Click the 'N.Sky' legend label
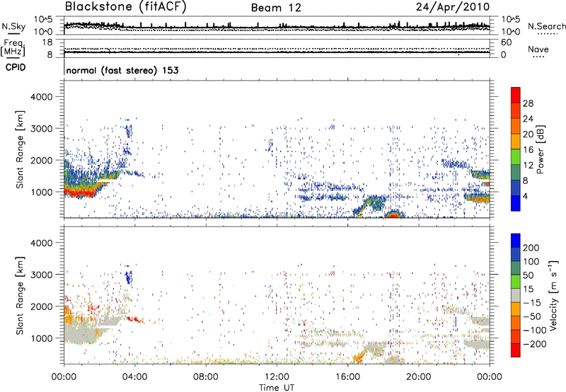This screenshot has width=566, height=392. [x=13, y=26]
